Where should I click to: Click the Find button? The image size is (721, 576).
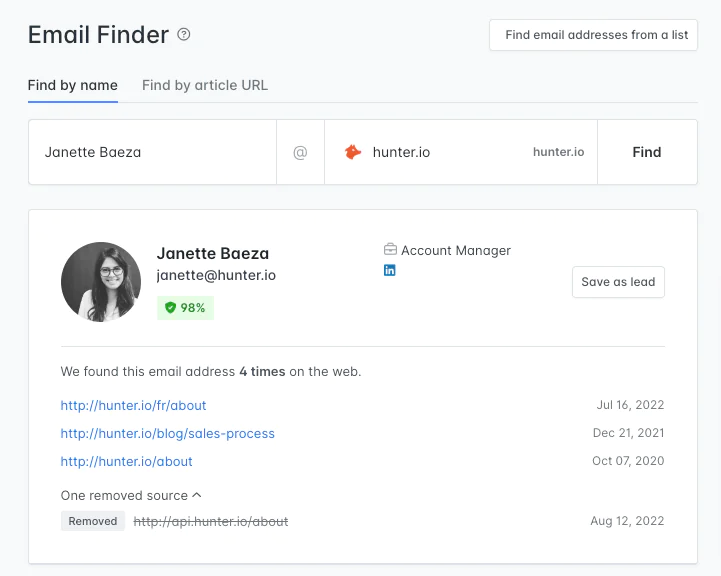[647, 152]
